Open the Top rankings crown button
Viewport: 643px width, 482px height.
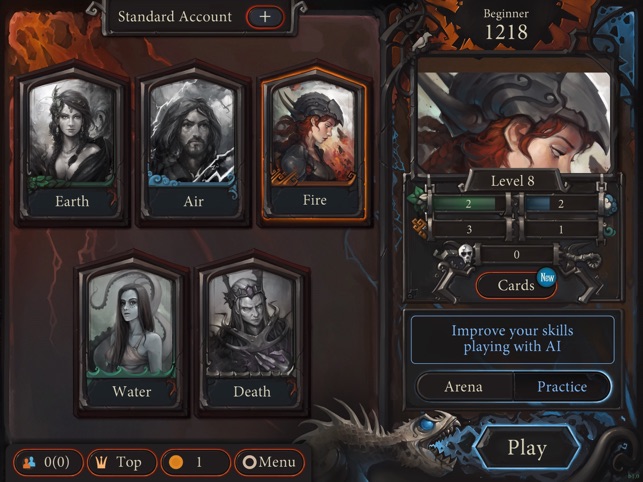[122, 463]
